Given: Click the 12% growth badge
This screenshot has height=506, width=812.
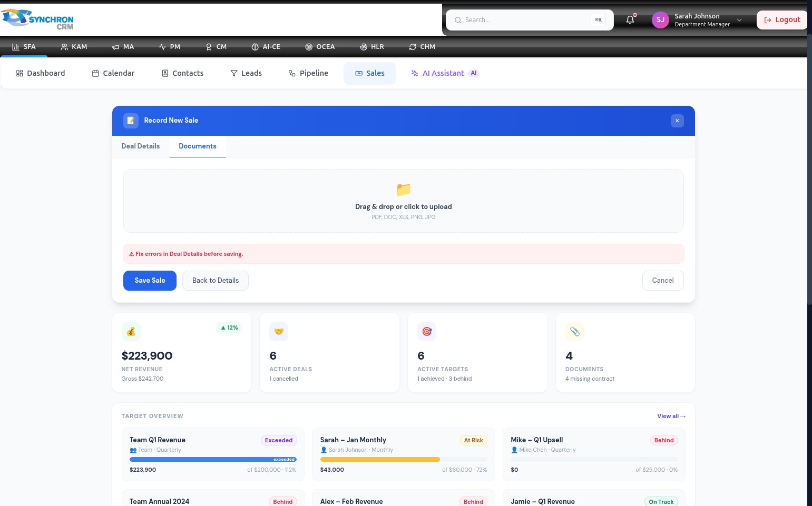Looking at the screenshot, I should (229, 328).
